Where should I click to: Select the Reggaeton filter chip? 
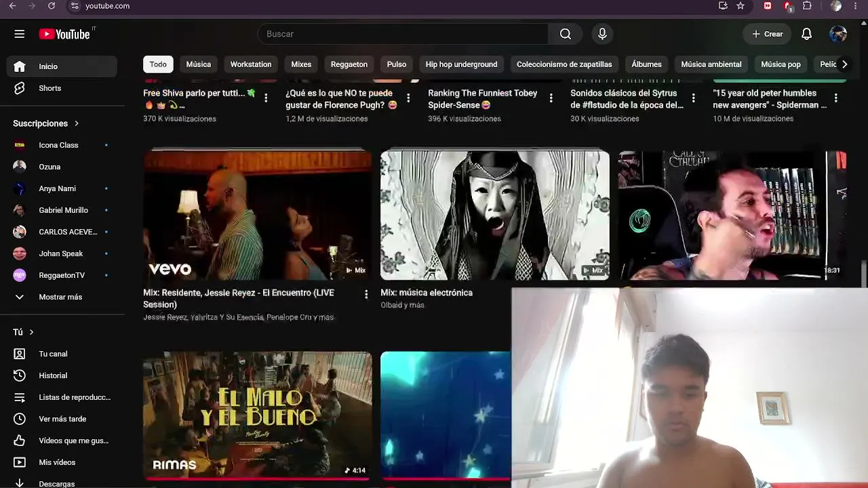tap(349, 64)
